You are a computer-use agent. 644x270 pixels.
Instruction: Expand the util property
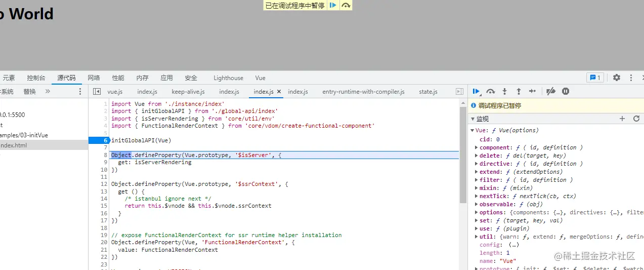click(477, 237)
